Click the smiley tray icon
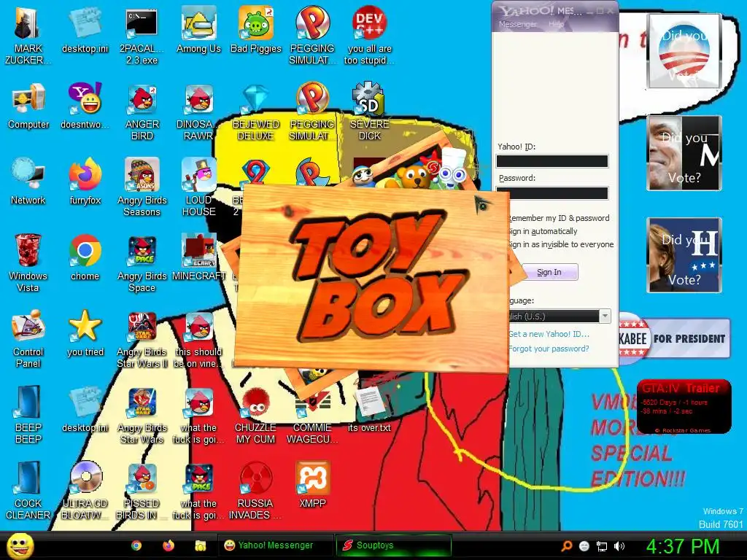The height and width of the screenshot is (560, 747). click(584, 546)
